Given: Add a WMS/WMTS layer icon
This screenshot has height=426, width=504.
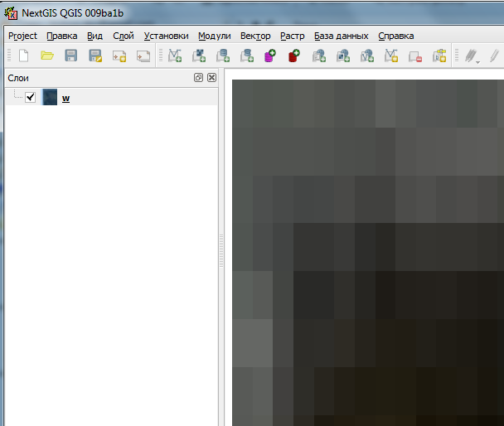Looking at the screenshot, I should pyautogui.click(x=319, y=56).
